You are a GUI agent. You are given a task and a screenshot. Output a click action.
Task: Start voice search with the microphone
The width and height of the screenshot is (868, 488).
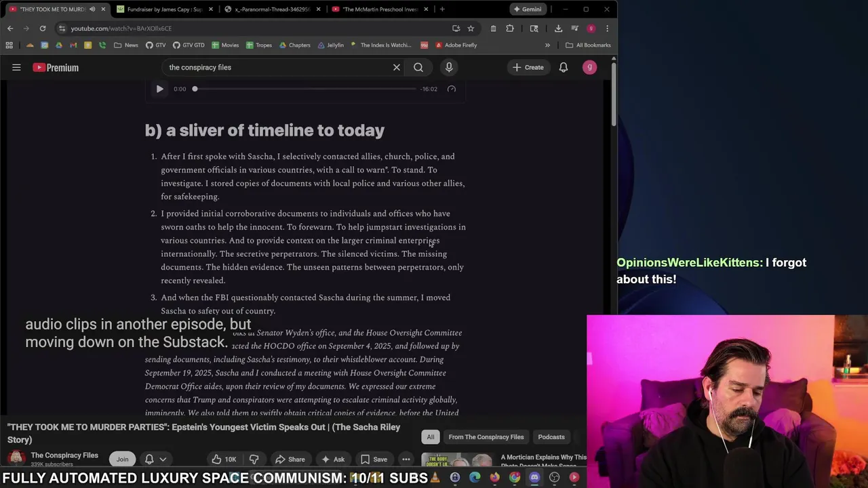pyautogui.click(x=448, y=67)
